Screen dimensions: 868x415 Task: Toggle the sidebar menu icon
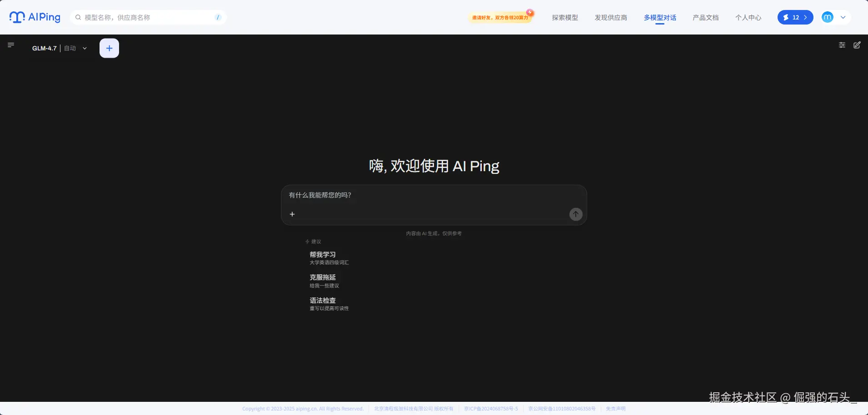point(11,45)
